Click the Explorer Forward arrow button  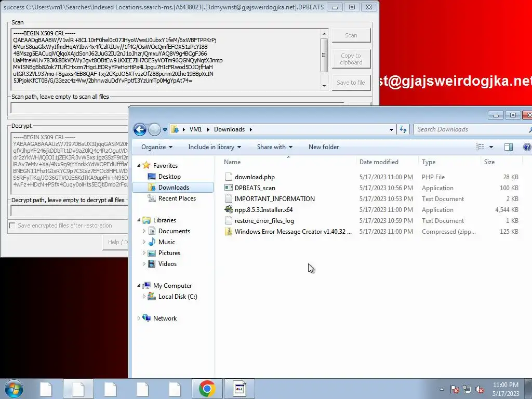pyautogui.click(x=154, y=129)
